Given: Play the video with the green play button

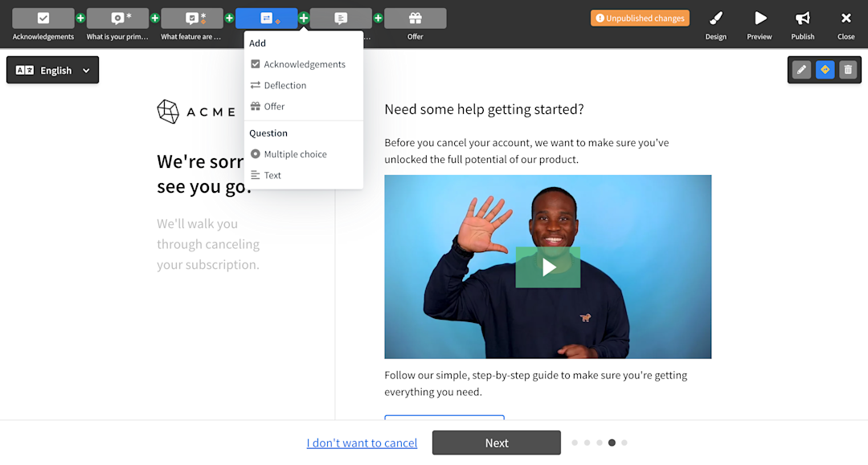Looking at the screenshot, I should coord(548,267).
